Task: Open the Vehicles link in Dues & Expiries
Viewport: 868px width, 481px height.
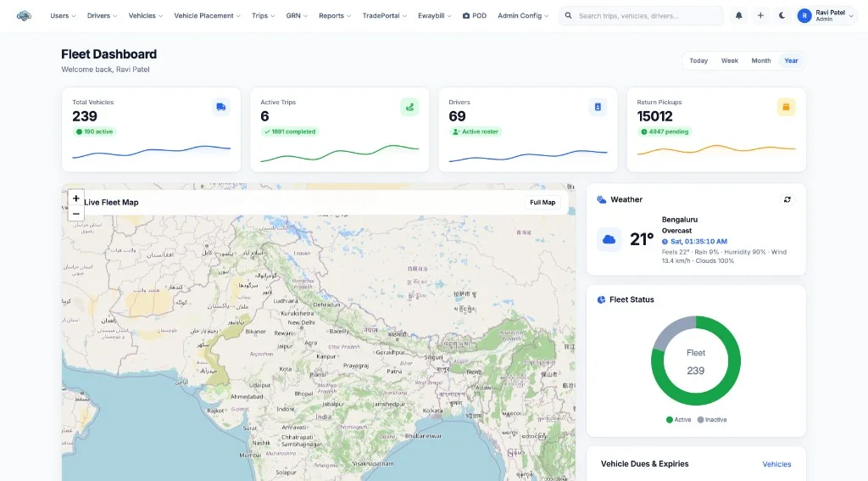Action: click(776, 464)
